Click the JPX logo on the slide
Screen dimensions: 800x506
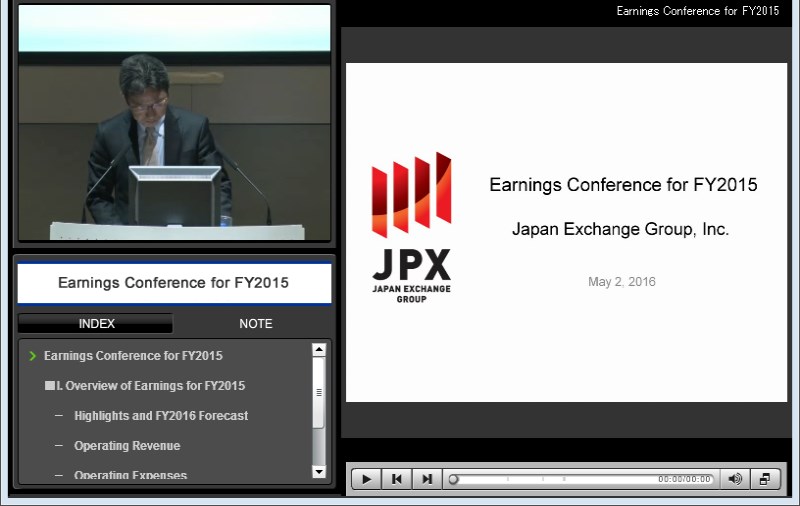point(411,227)
